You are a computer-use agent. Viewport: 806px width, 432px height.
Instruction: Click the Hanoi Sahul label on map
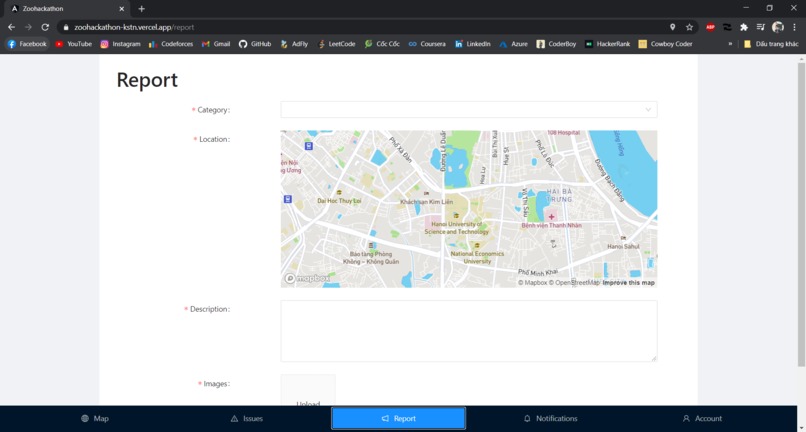624,246
